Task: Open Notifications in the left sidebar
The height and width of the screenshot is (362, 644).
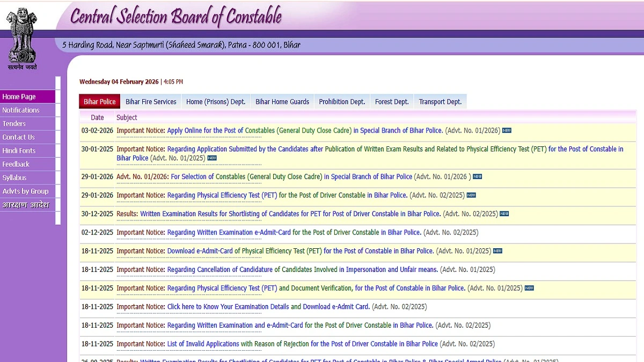Action: pyautogui.click(x=21, y=110)
